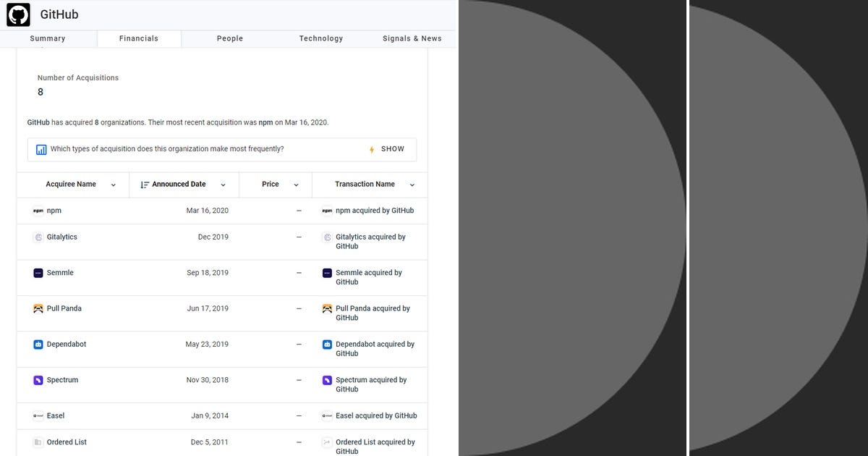The height and width of the screenshot is (456, 868).
Task: Open the Easel acquiree link
Action: 56,415
